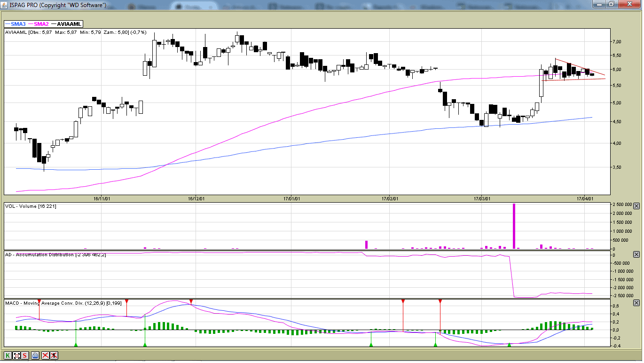Click the SMA3 legend entry
644x363 pixels.
point(15,24)
